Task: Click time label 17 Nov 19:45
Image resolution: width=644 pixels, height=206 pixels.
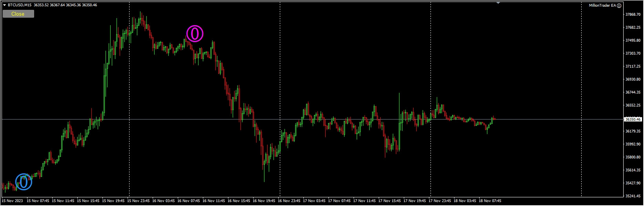Action: (x=415, y=201)
